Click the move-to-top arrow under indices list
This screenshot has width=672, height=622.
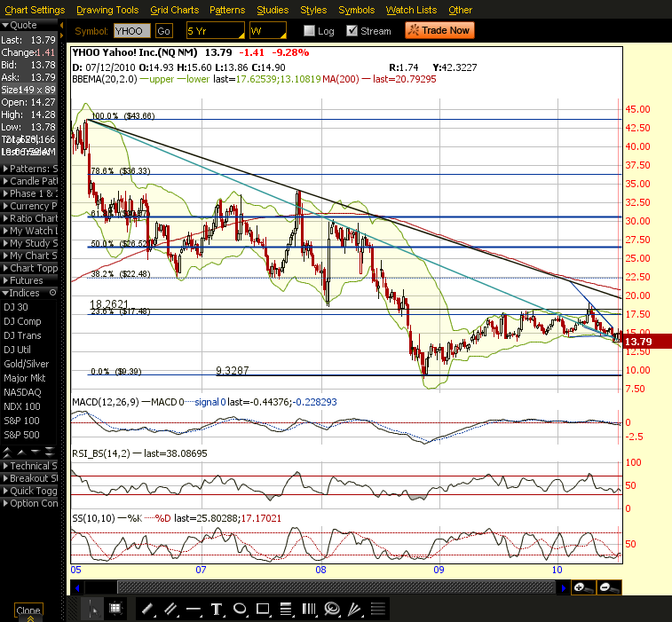(7, 452)
